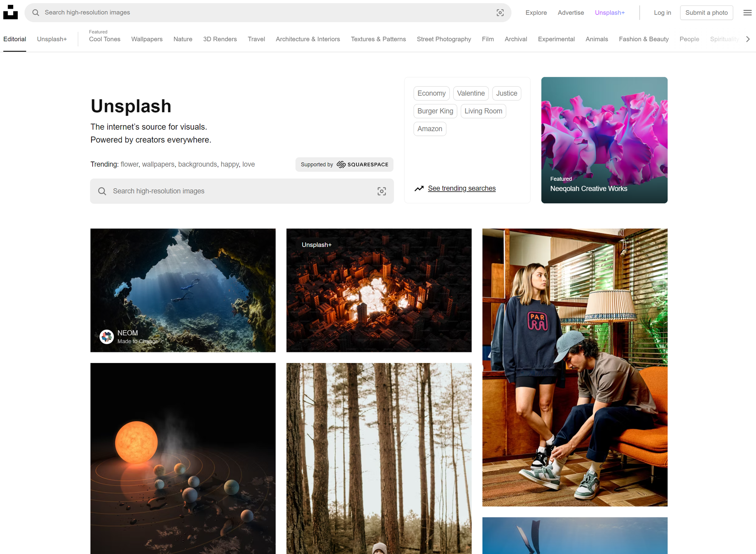
Task: Open the Wallpapers category
Action: pos(147,39)
